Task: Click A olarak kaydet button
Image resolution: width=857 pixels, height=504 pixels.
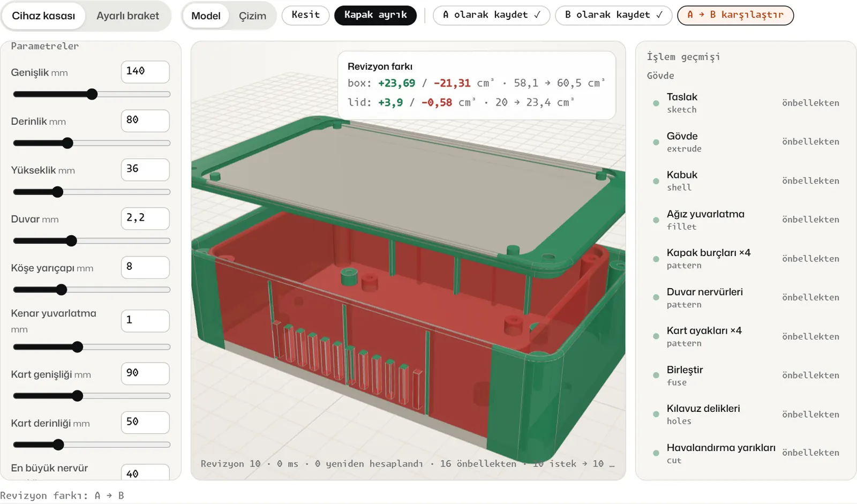Action: click(491, 15)
